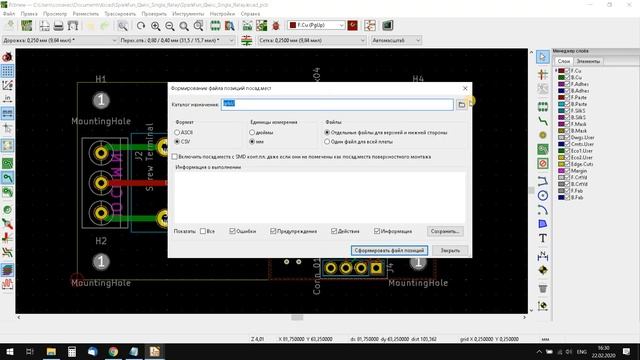This screenshot has height=360, width=640.
Task: Select the arrow cursor tool in right toolbar
Action: click(x=542, y=57)
